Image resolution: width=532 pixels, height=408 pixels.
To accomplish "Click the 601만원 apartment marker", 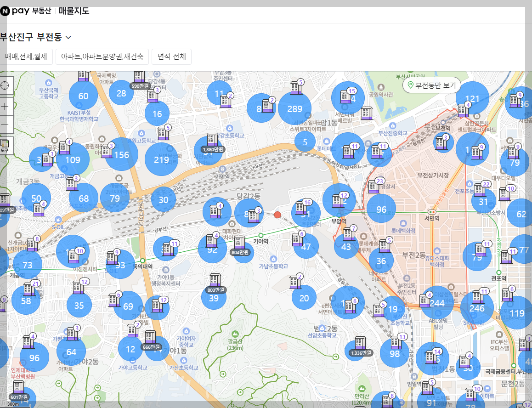I will [x=18, y=391].
